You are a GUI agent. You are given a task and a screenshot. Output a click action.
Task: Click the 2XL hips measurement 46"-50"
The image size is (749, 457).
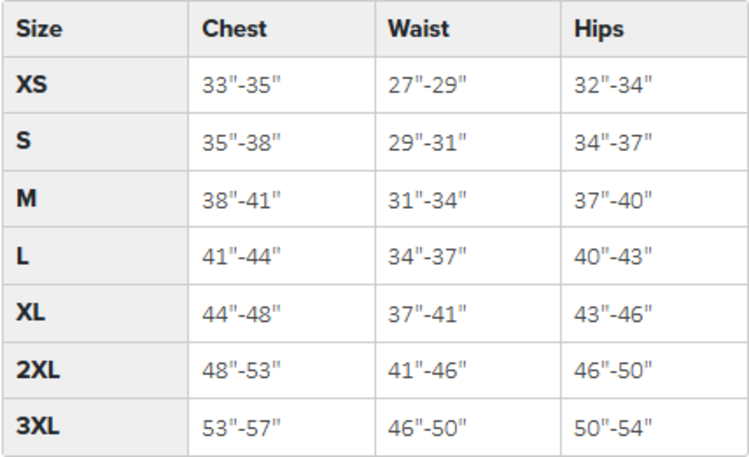click(613, 370)
